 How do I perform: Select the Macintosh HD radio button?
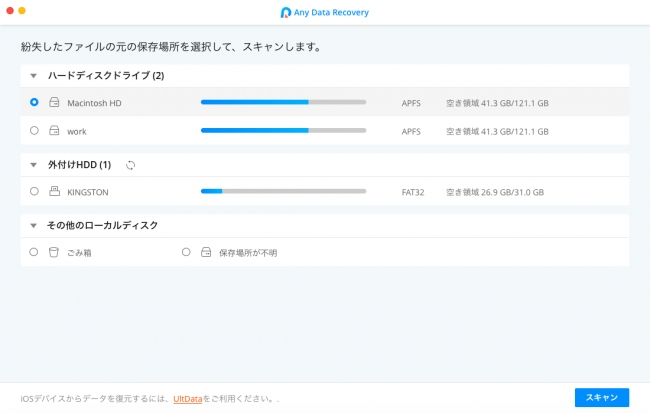point(34,102)
